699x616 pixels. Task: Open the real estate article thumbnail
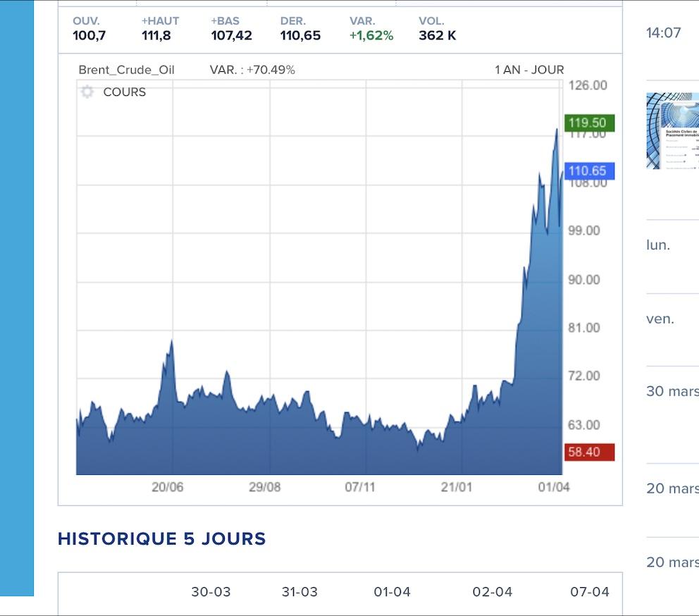click(672, 131)
